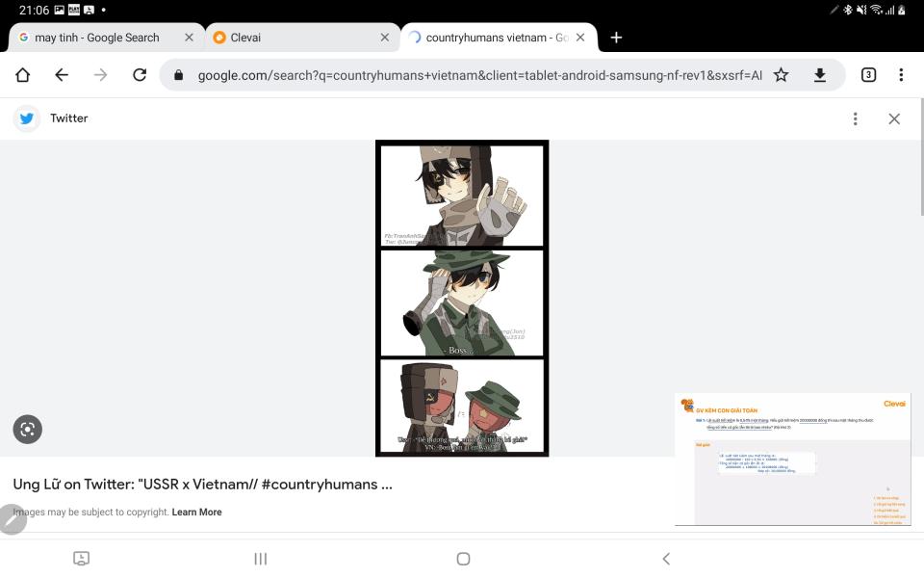
Task: Tap the Google Lens search icon
Action: tap(27, 429)
